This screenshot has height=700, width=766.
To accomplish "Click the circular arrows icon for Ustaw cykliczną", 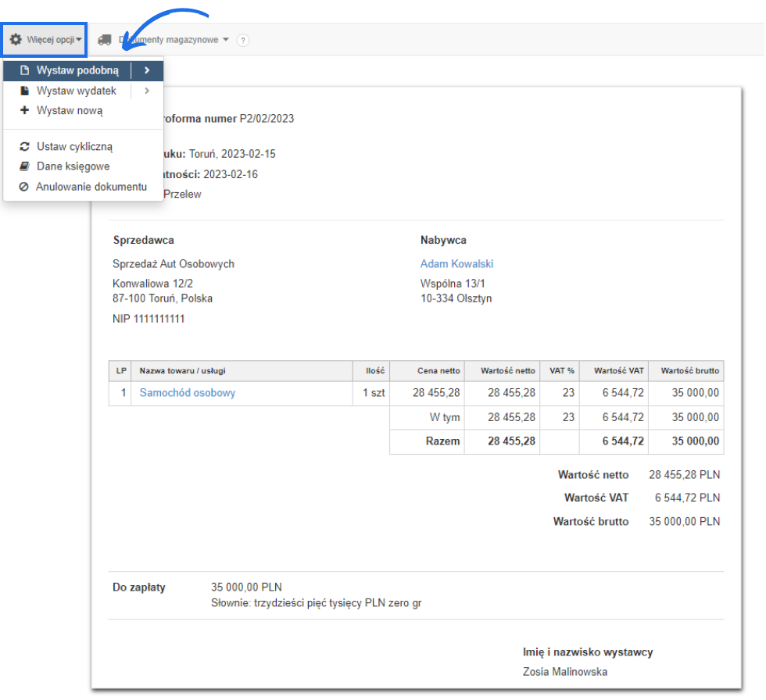I will tap(24, 147).
